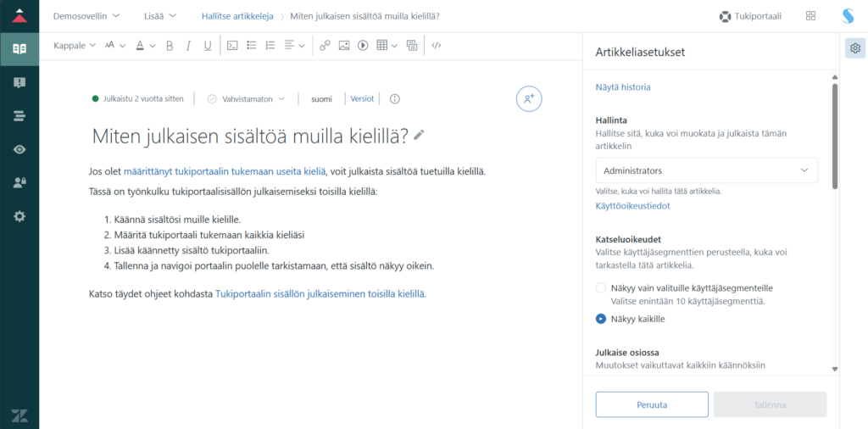Open the text color dropdown
Viewport: 868px width, 429px height.
146,46
